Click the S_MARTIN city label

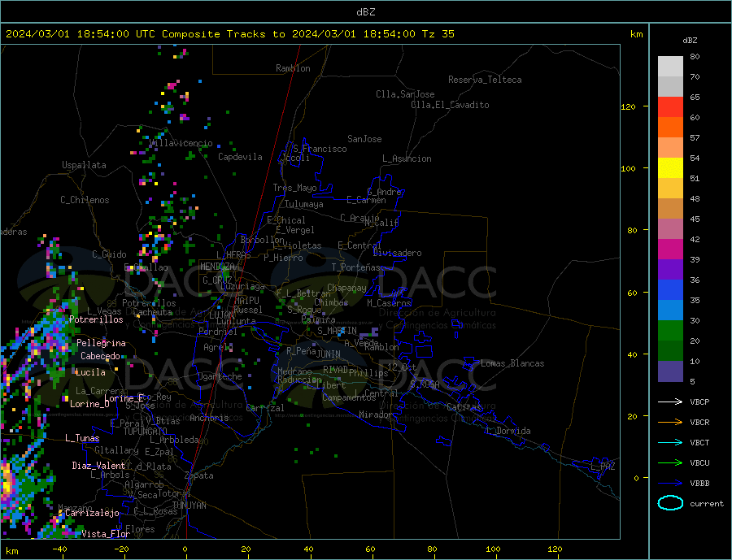point(337,331)
